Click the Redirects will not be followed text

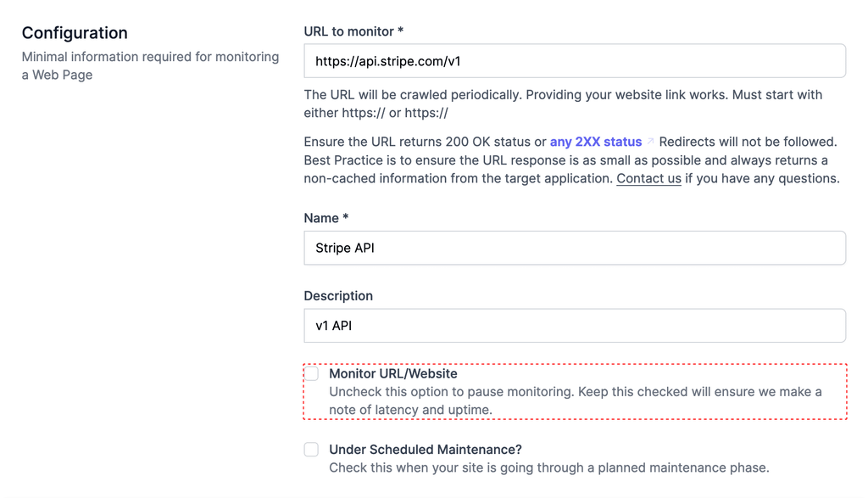[748, 142]
